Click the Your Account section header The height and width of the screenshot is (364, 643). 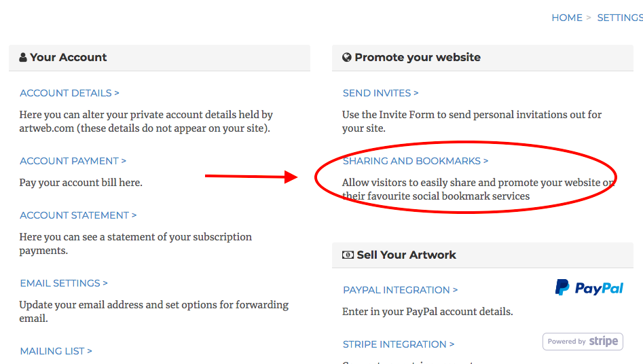tap(68, 58)
